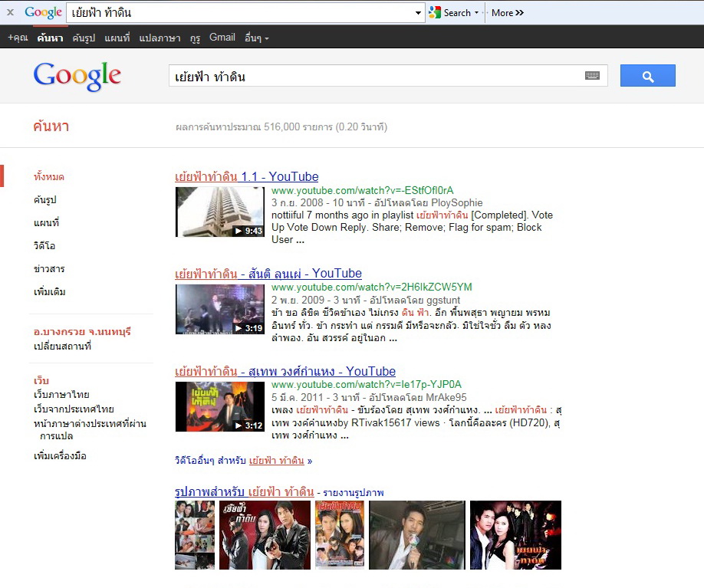
Task: Open the สันติ ลุนเผ่ YouTube result title
Action: point(268,274)
